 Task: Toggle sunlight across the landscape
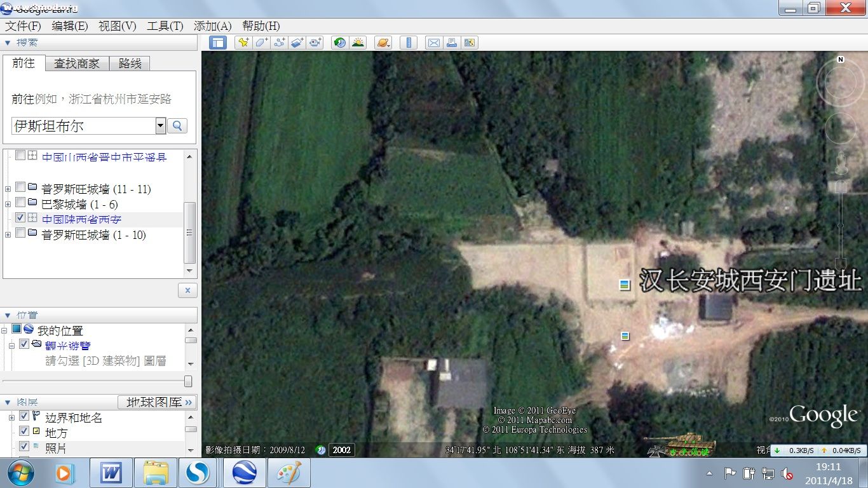tap(358, 43)
